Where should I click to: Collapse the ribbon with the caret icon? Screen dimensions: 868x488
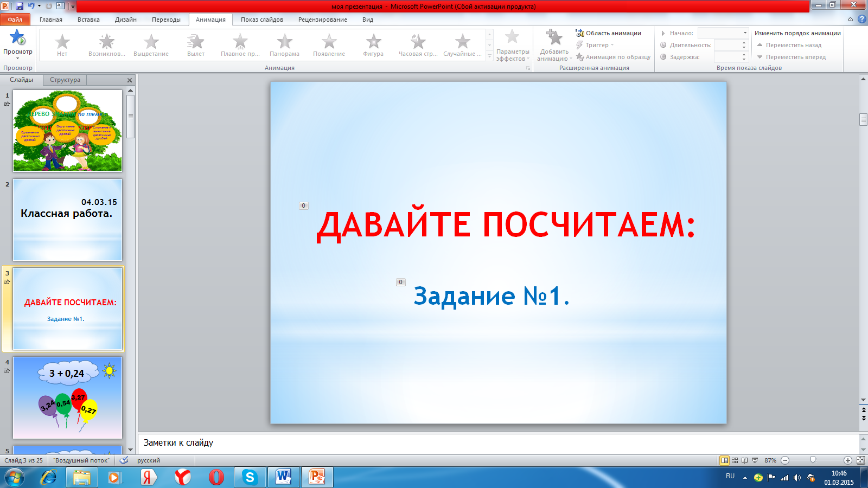pos(851,20)
